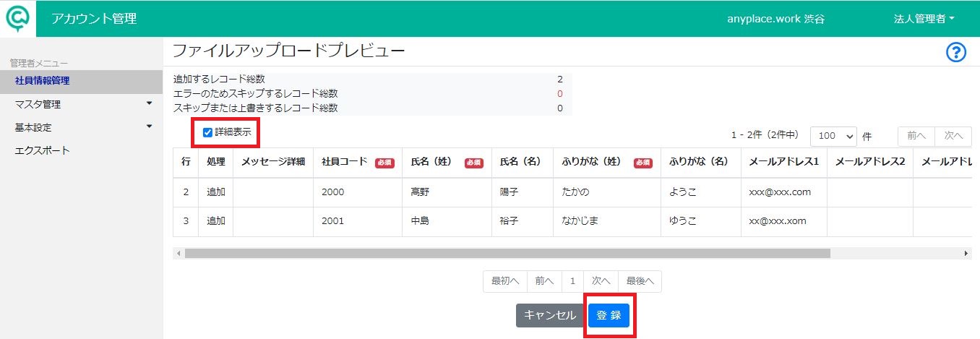980x339 pixels.
Task: Click top-right 次へ pager button
Action: [x=954, y=136]
